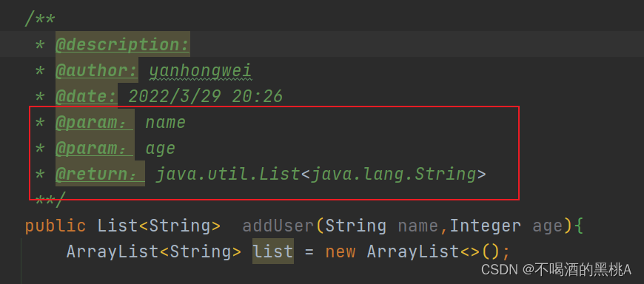Click the new keyword before ArrayList<>()
This screenshot has height=284, width=644.
click(341, 251)
